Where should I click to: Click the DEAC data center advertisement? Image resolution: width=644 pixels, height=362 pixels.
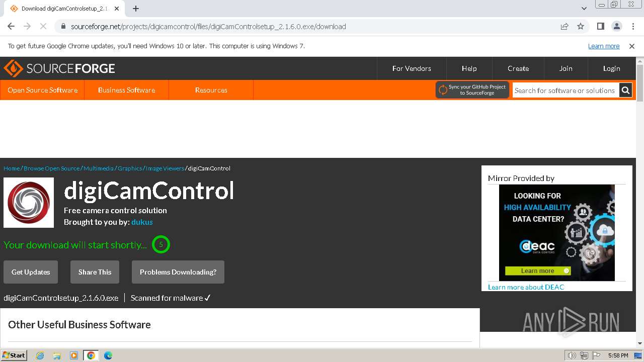(556, 233)
